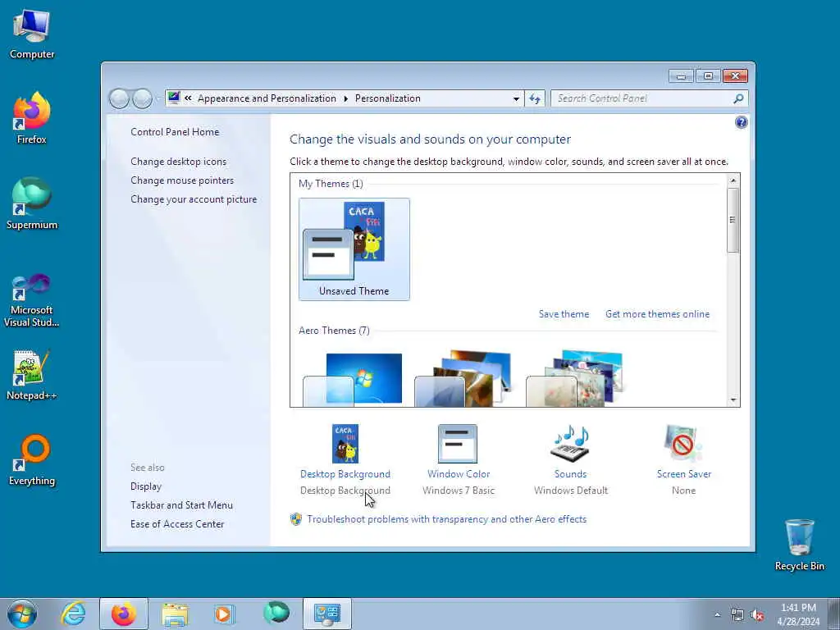
Task: Open Taskbar and Start Menu link
Action: 181,505
